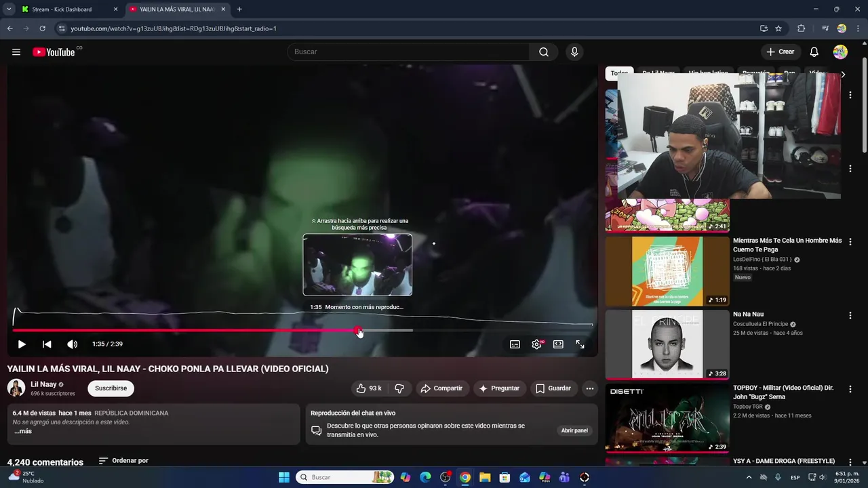Click Cosculluela El Principe channel name
The height and width of the screenshot is (488, 868).
point(760,324)
